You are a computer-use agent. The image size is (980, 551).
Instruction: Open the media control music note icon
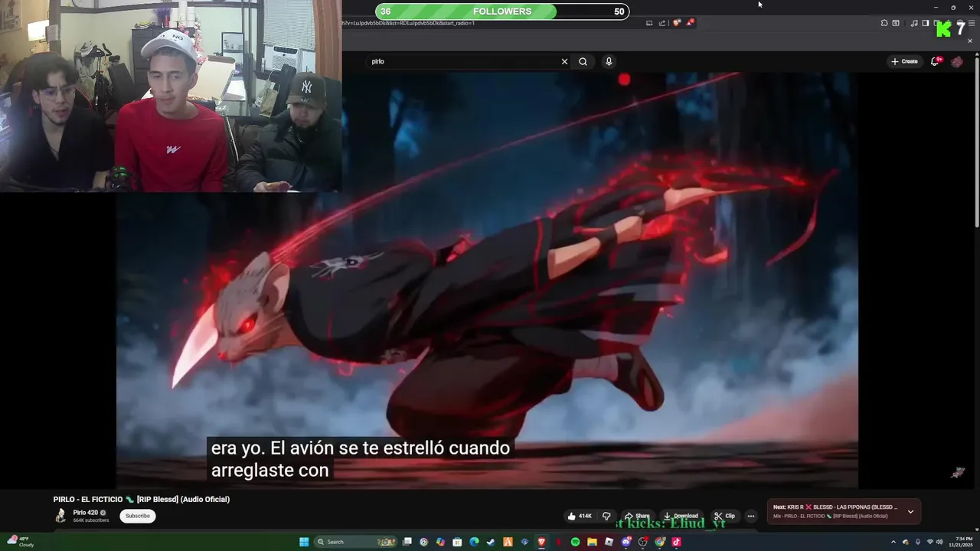pyautogui.click(x=914, y=23)
